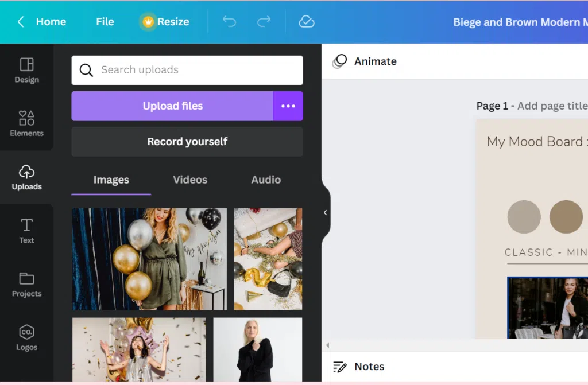Viewport: 588px width, 385px height.
Task: Check the cloud save status icon
Action: (307, 22)
